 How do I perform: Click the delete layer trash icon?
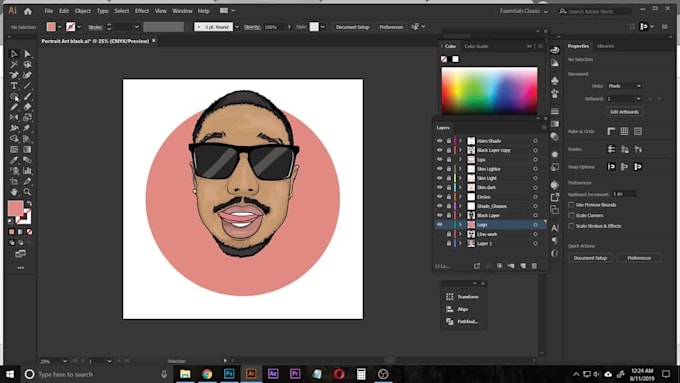point(534,266)
